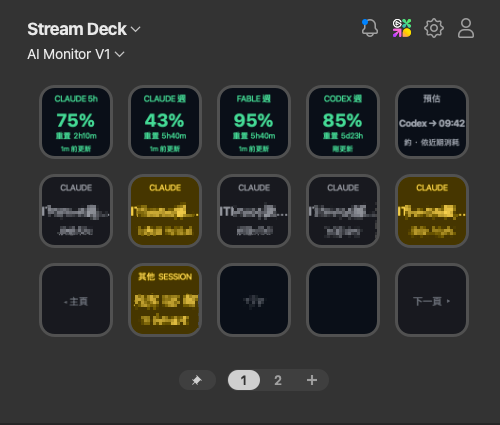Select the empty key beside 下一頁

tap(343, 300)
